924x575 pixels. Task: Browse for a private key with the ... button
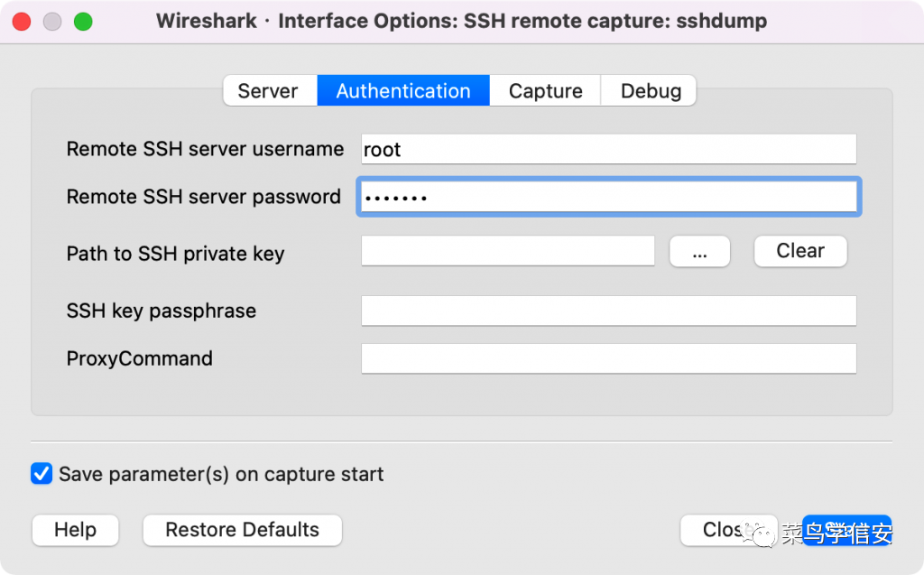tap(699, 252)
